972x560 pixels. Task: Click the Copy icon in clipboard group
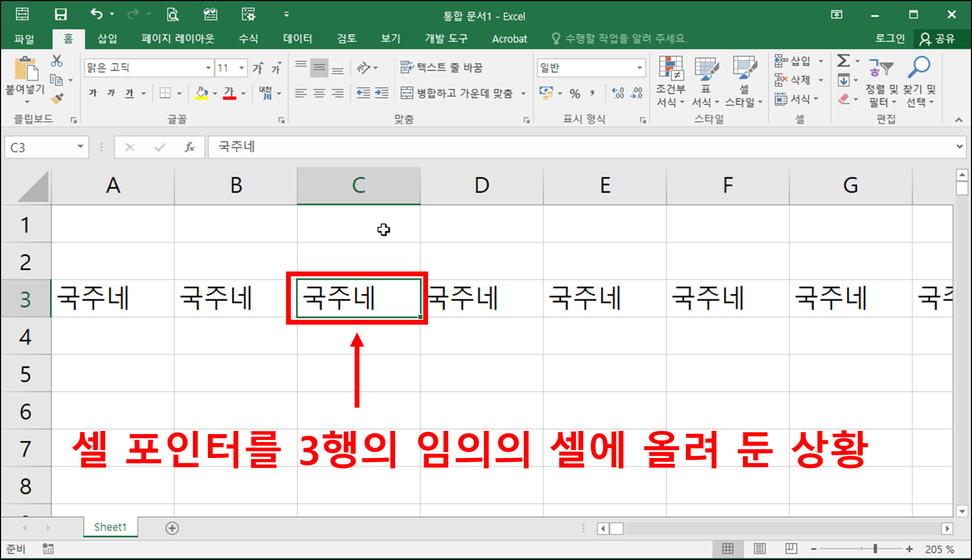click(x=56, y=80)
